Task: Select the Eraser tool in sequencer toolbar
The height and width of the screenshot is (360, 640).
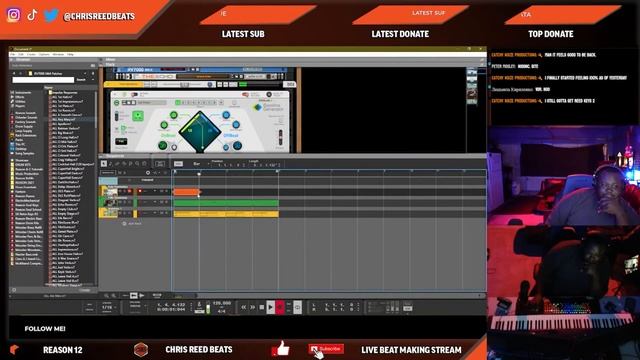Action: (x=117, y=164)
